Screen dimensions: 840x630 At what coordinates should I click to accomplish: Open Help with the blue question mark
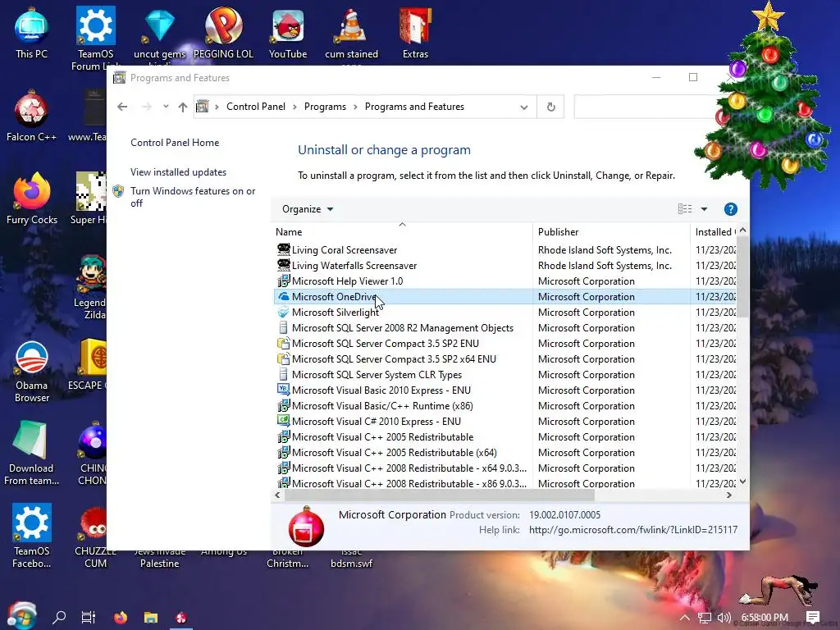point(730,209)
